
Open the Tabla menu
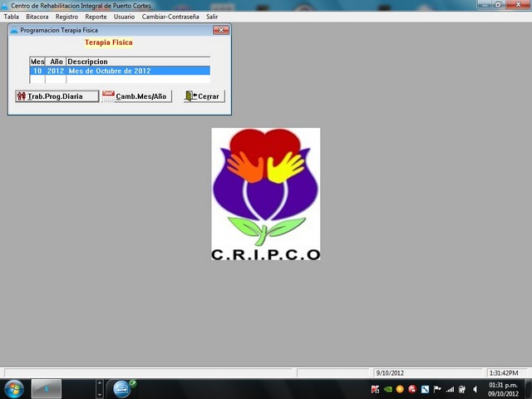click(11, 17)
